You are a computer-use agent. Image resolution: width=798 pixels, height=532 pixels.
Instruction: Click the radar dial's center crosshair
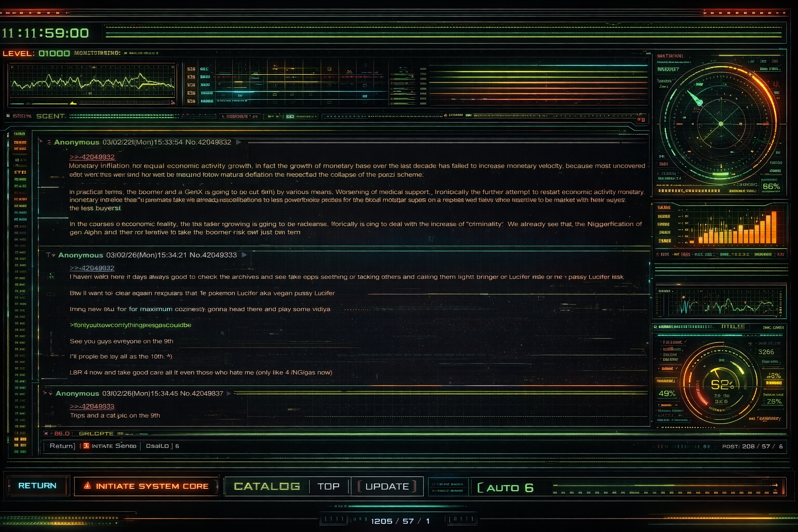pyautogui.click(x=721, y=124)
